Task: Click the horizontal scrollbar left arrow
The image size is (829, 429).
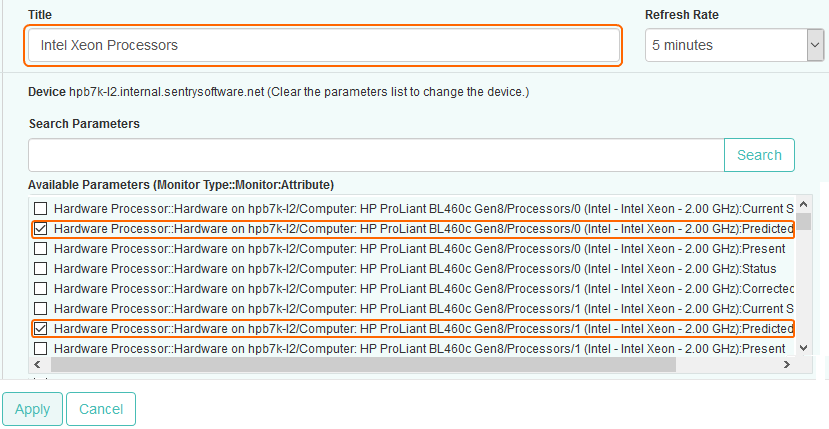Action: click(x=39, y=365)
